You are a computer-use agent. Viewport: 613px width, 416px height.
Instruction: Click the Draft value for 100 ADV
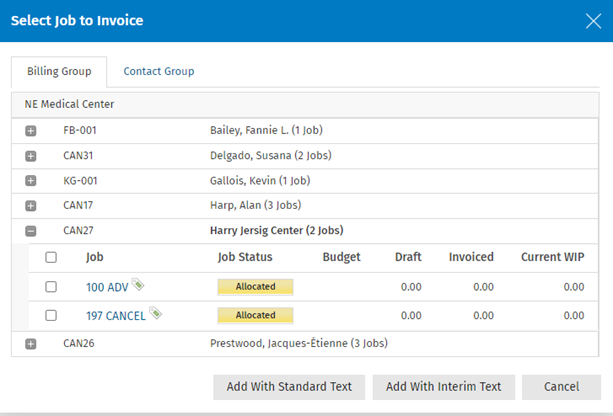[411, 287]
